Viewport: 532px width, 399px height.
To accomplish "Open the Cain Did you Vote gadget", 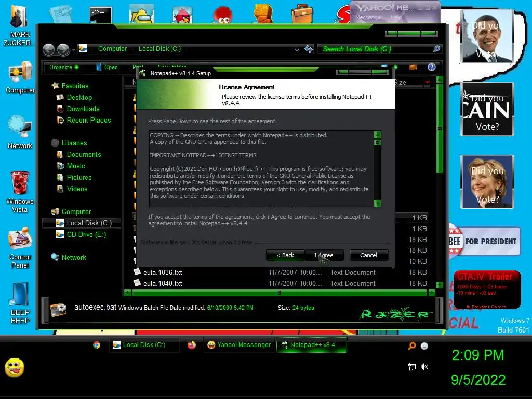I will click(x=487, y=109).
